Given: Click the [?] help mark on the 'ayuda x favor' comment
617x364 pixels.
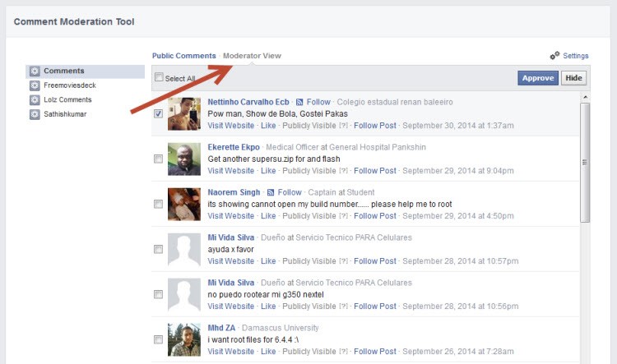Looking at the screenshot, I should [344, 261].
